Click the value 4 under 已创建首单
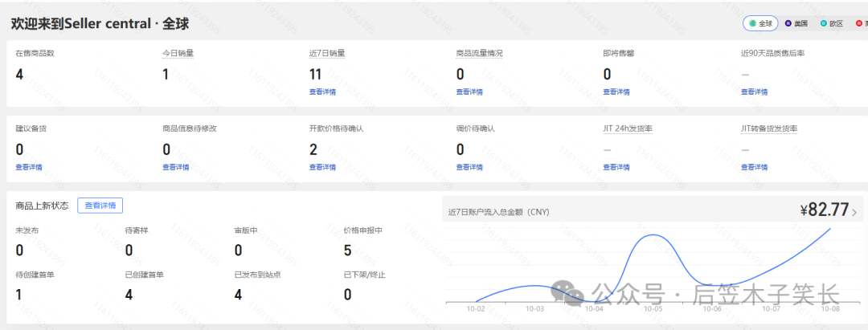 point(129,295)
